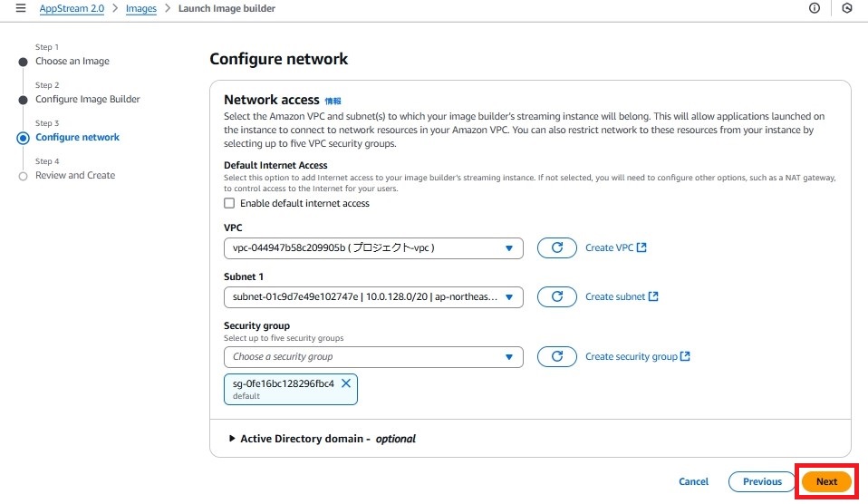Viewport: 868px width, 504px height.
Task: Refresh the security group list
Action: pos(557,356)
